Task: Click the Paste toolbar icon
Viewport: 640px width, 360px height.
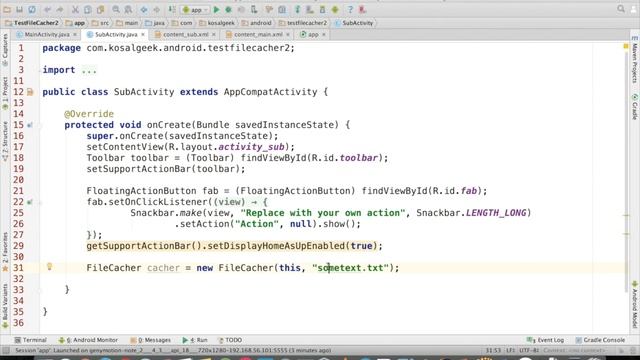Action: (100, 9)
